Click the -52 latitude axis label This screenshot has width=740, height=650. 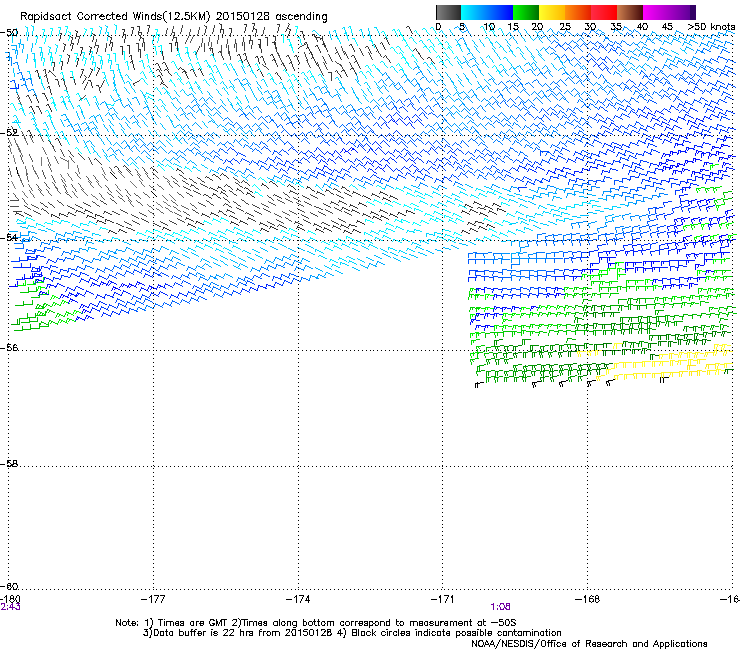click(9, 133)
